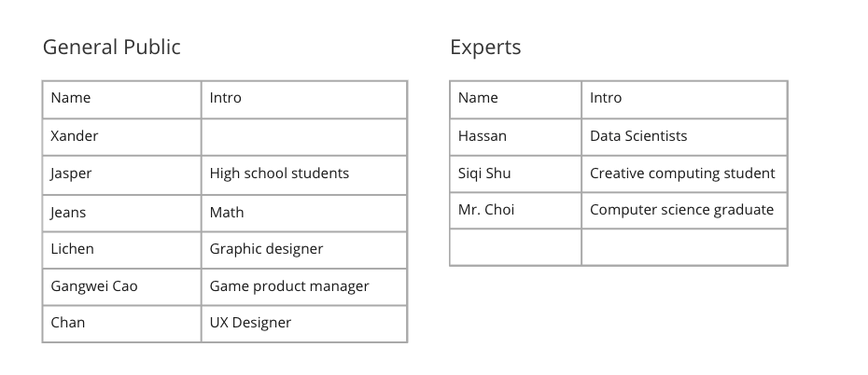The height and width of the screenshot is (375, 868).
Task: Click the empty intro cell beside Xander
Action: click(x=303, y=136)
